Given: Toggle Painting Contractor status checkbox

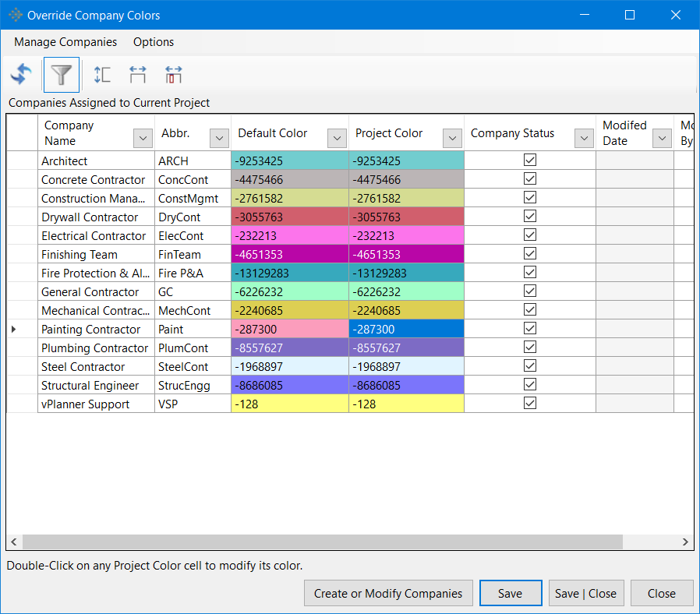Looking at the screenshot, I should pyautogui.click(x=530, y=328).
